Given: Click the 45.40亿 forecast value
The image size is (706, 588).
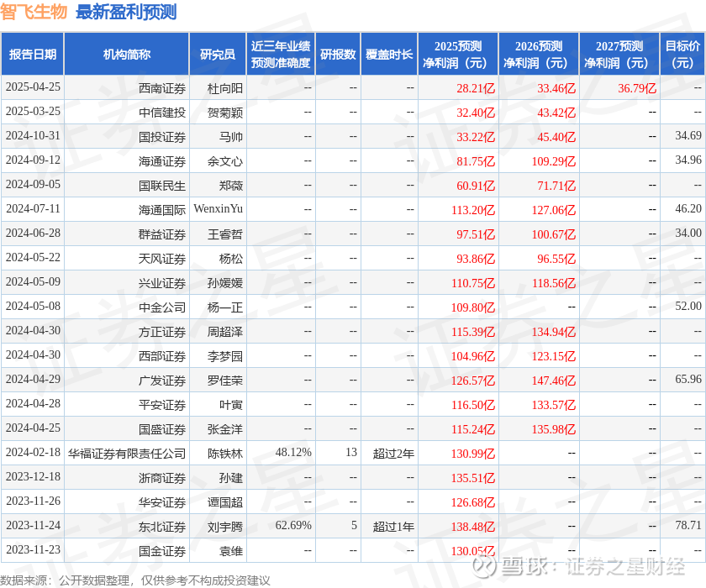Looking at the screenshot, I should [556, 137].
